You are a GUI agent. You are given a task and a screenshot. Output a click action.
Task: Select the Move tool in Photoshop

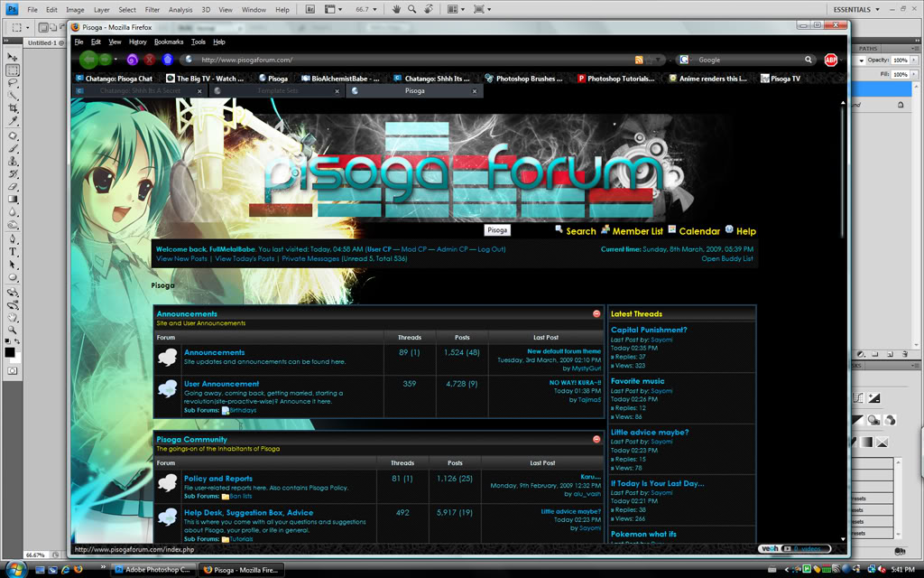click(13, 57)
